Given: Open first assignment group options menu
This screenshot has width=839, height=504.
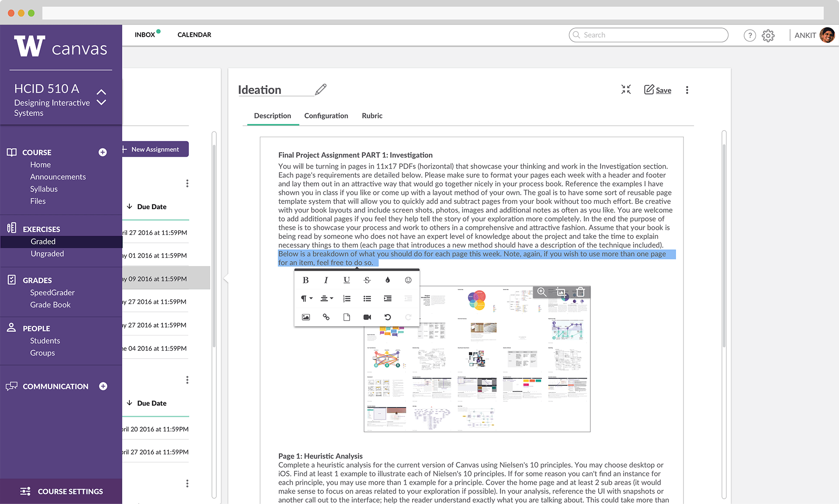Looking at the screenshot, I should pos(187,183).
